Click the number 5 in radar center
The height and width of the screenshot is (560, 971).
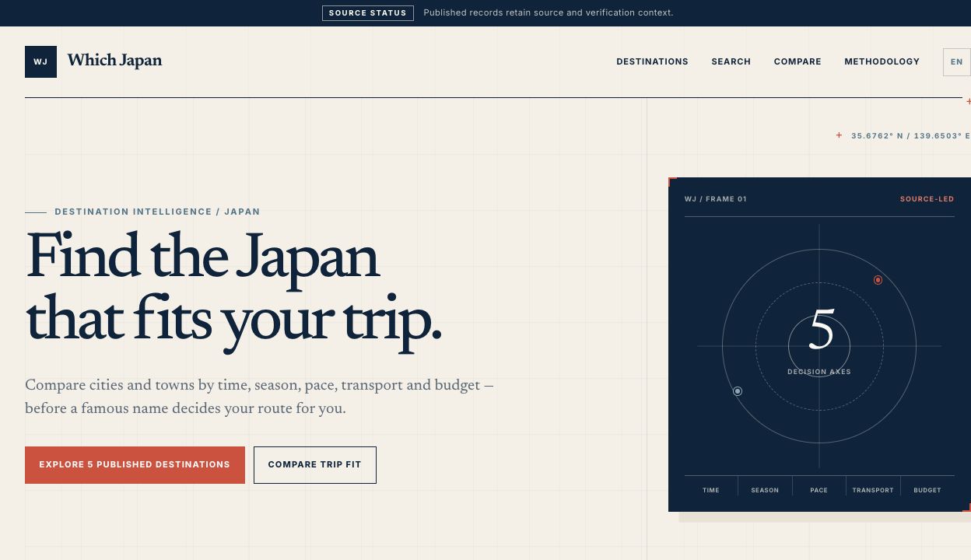click(x=821, y=330)
